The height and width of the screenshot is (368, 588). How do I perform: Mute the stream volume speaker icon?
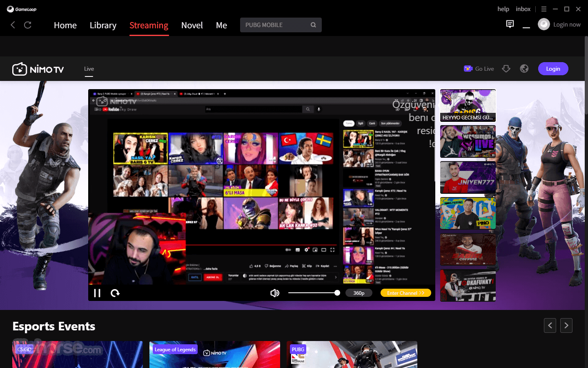coord(275,293)
